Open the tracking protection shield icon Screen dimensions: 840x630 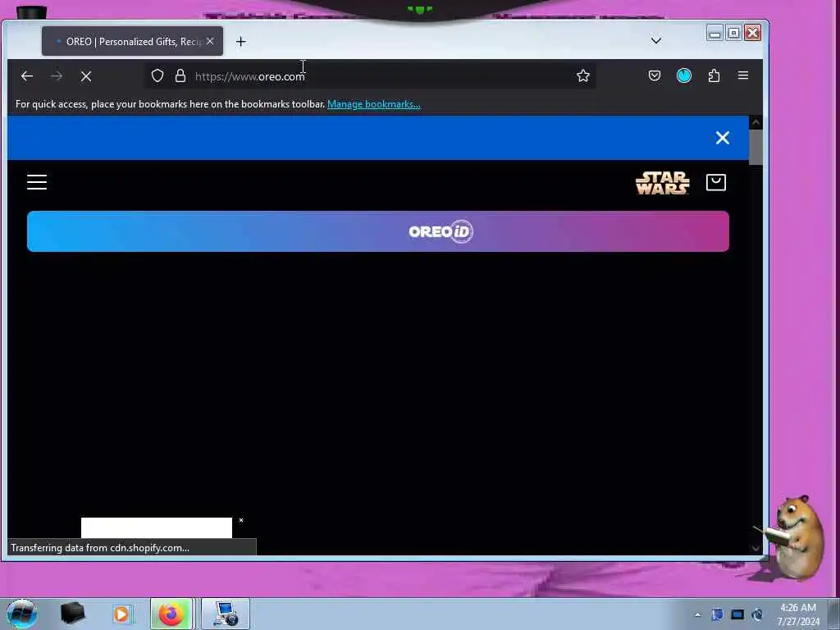pos(157,76)
